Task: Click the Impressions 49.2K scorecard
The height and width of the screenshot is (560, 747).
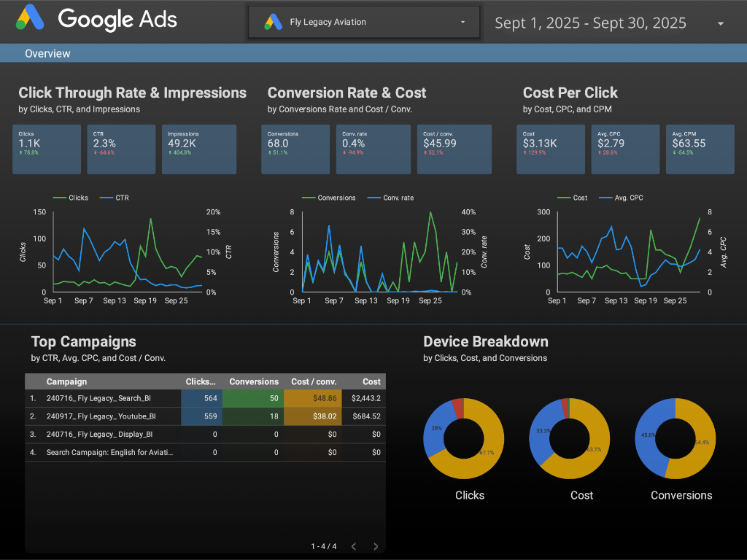Action: coord(199,149)
